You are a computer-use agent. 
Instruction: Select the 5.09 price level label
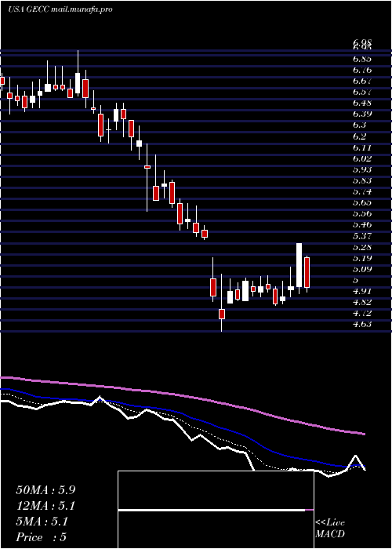[x=362, y=269]
